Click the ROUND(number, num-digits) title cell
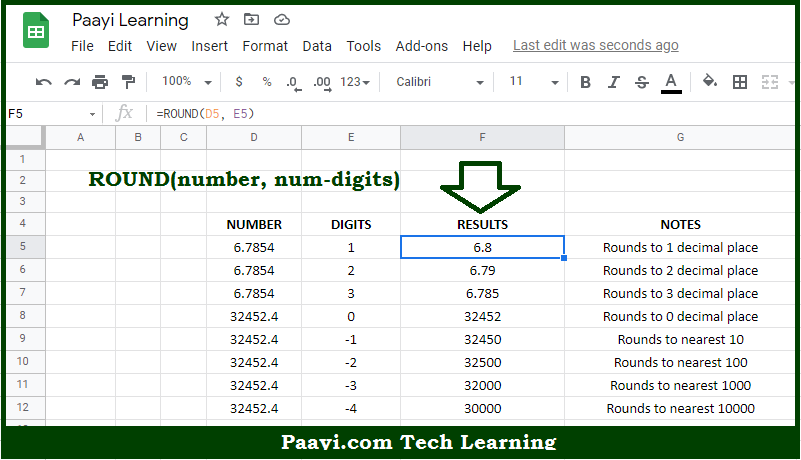This screenshot has height=460, width=801. point(244,180)
